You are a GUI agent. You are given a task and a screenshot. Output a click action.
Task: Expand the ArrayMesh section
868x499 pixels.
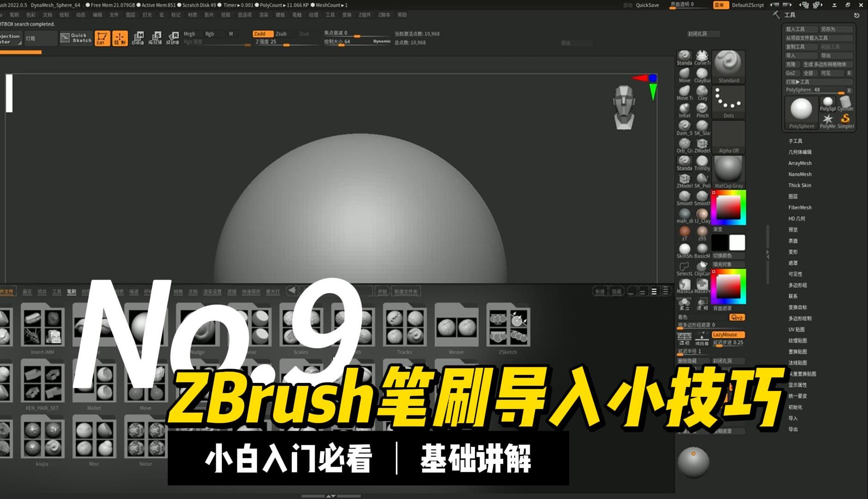[x=800, y=163]
